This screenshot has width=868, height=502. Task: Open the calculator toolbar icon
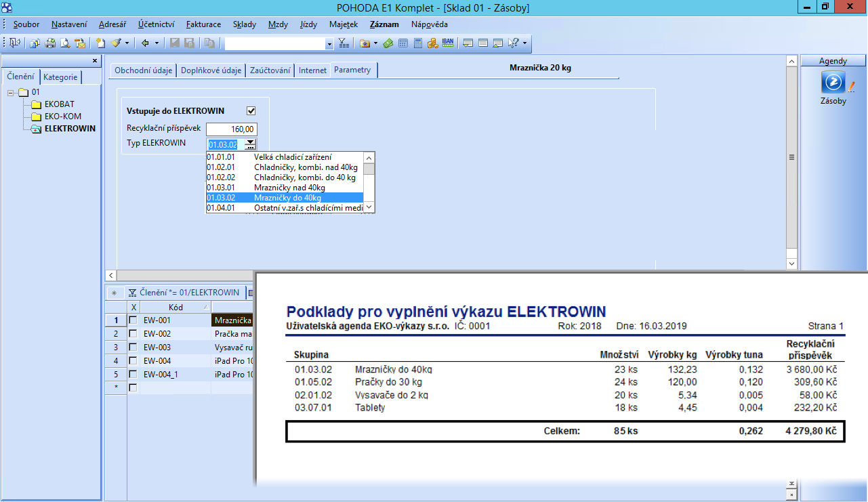point(418,43)
